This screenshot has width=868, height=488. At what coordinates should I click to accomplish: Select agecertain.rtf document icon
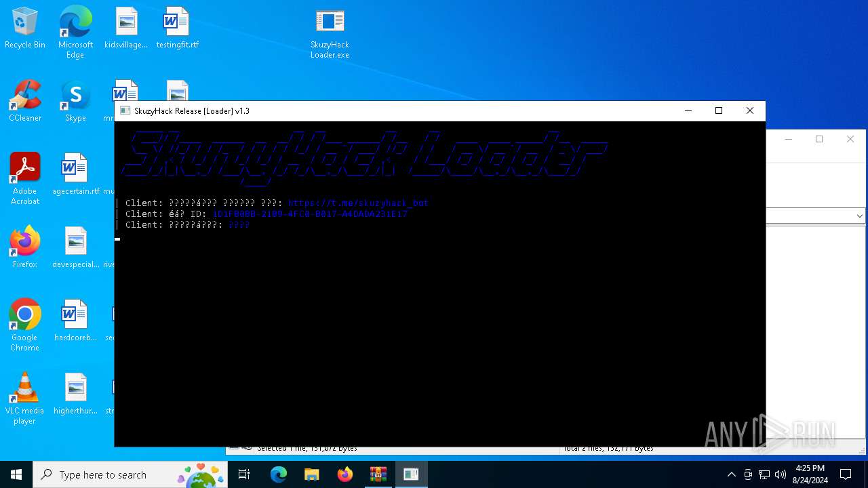[75, 175]
